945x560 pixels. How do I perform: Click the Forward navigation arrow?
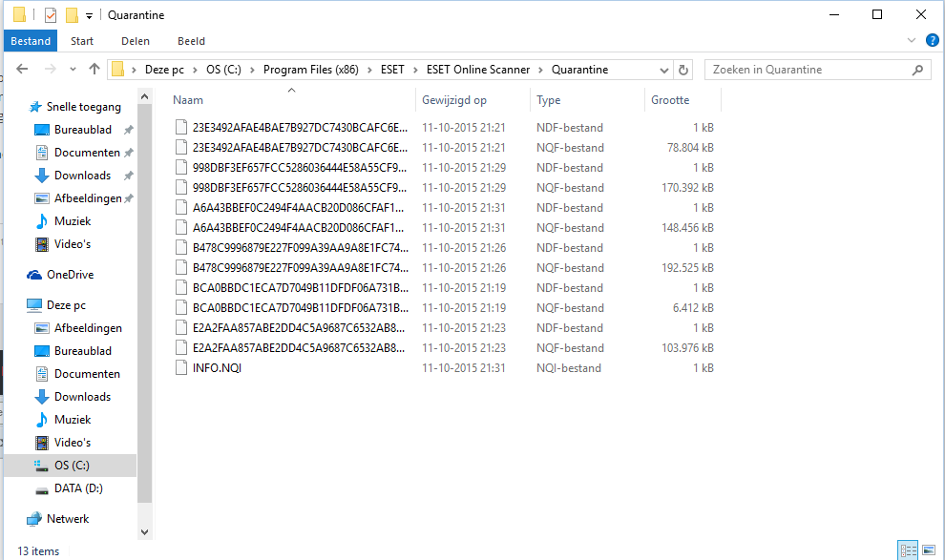point(50,70)
